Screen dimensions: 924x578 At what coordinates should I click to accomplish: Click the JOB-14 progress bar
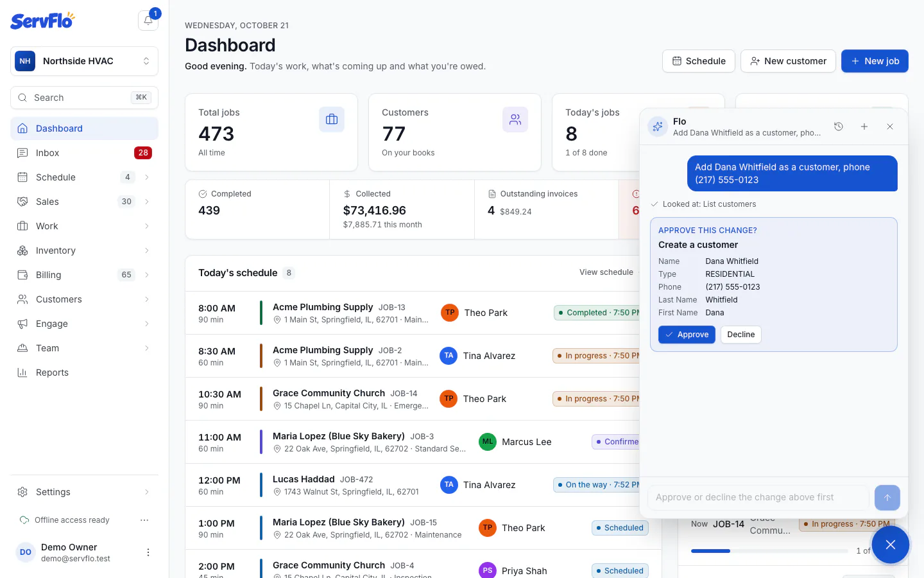click(769, 551)
